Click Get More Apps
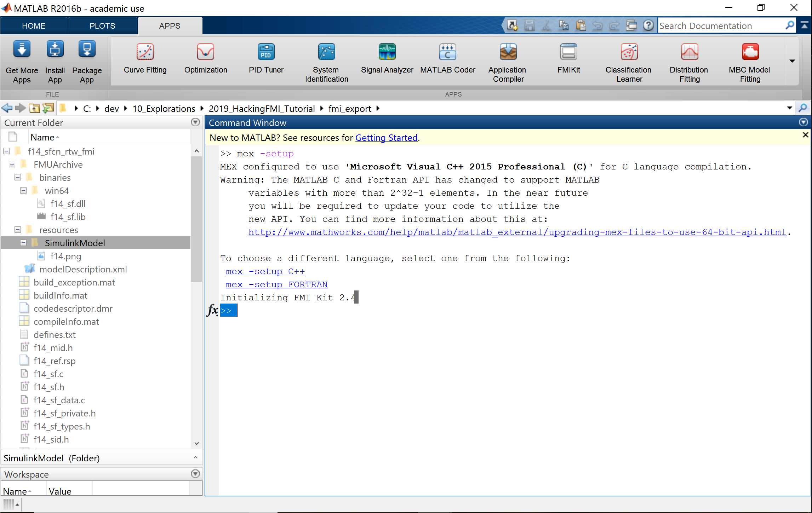 (21, 60)
